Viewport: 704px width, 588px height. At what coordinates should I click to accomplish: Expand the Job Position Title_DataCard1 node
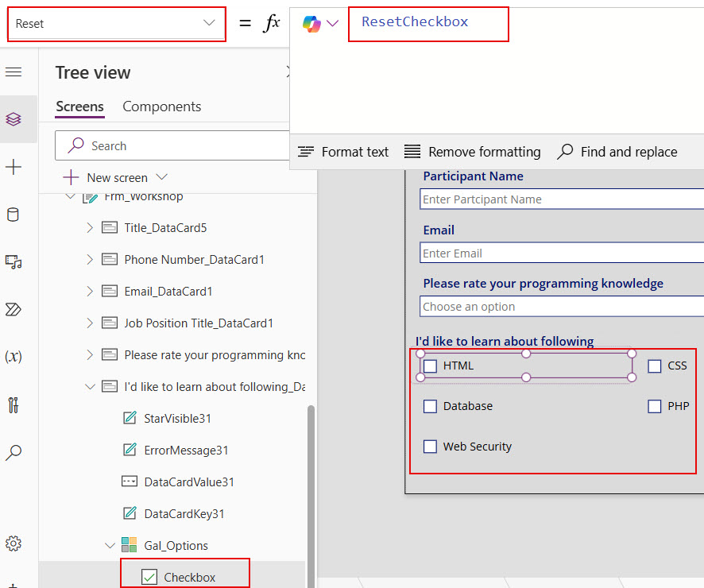click(90, 323)
